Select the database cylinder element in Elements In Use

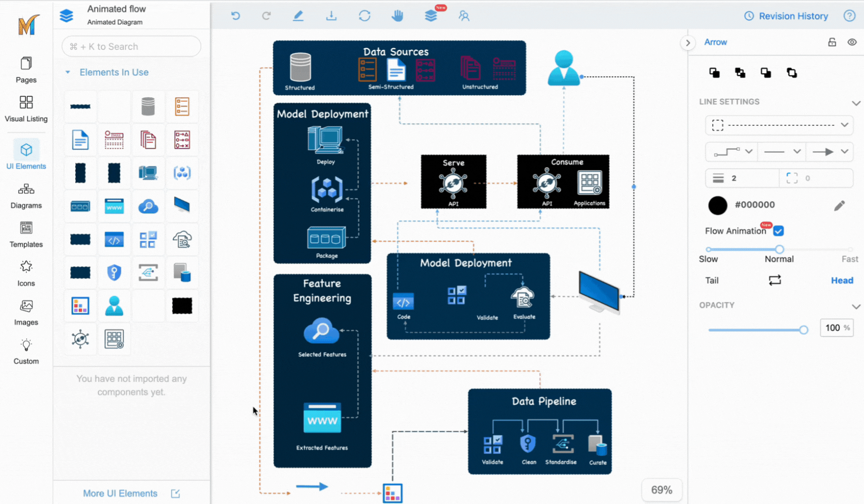pyautogui.click(x=148, y=106)
